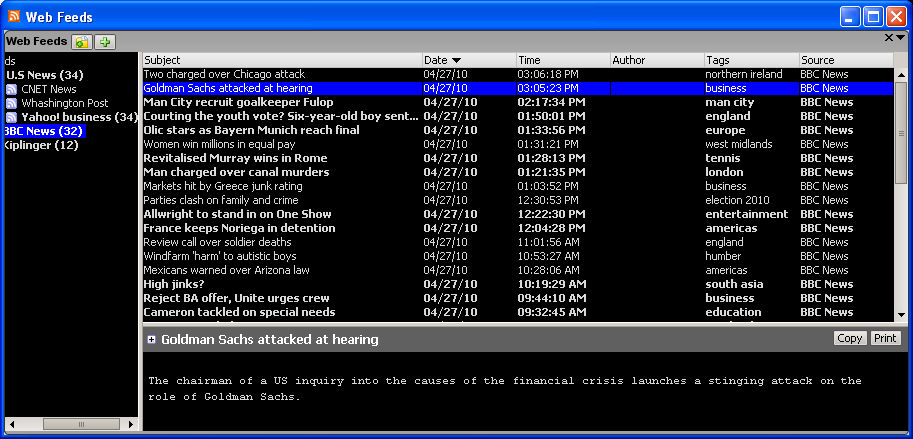Open 'Olic stars as Bayern Munich reach final'
Image resolution: width=913 pixels, height=439 pixels.
point(252,130)
